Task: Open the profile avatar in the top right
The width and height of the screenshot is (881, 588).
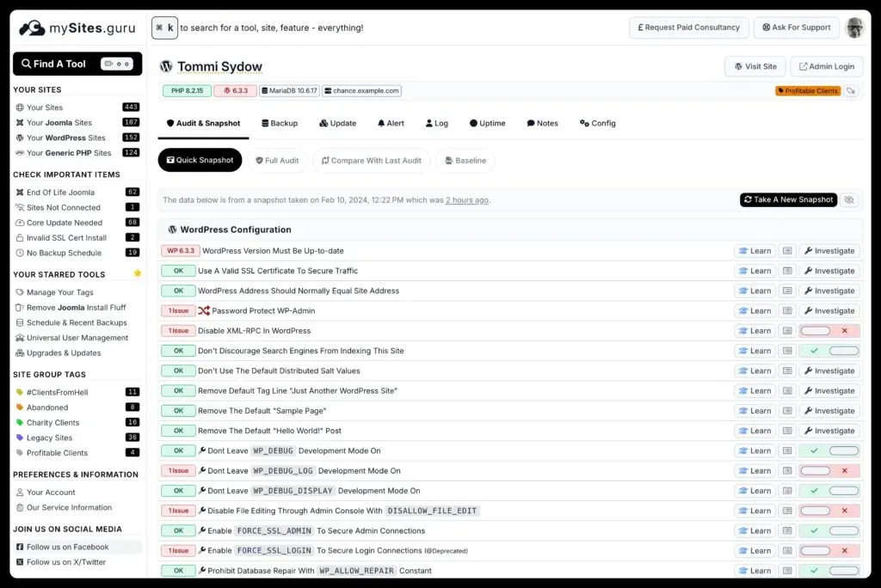Action: coord(854,27)
